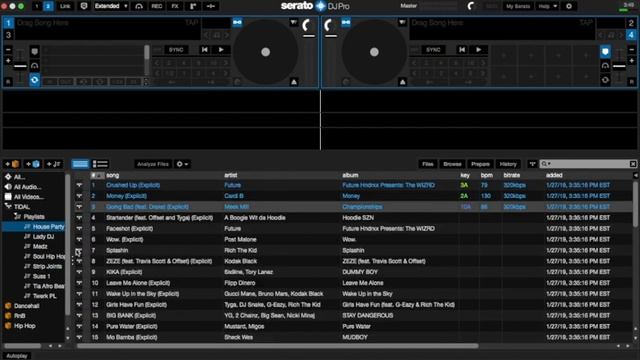
Task: Click the TIDAL icon beside Splashin
Action: coord(79,251)
